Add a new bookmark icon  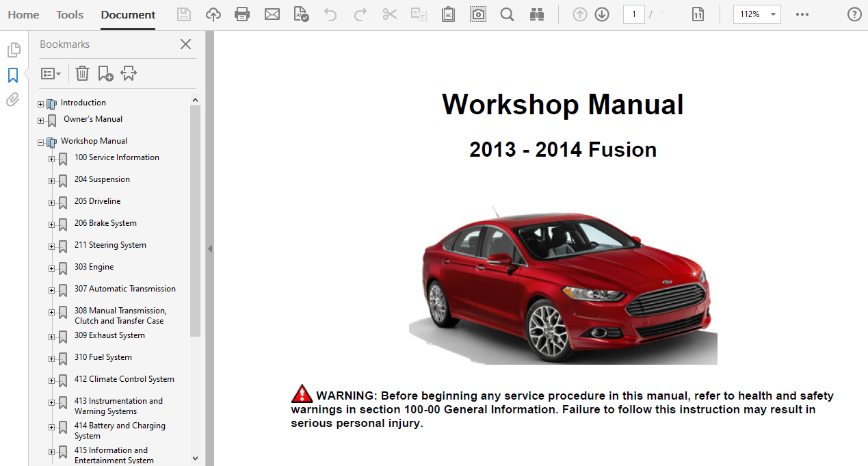[x=105, y=73]
